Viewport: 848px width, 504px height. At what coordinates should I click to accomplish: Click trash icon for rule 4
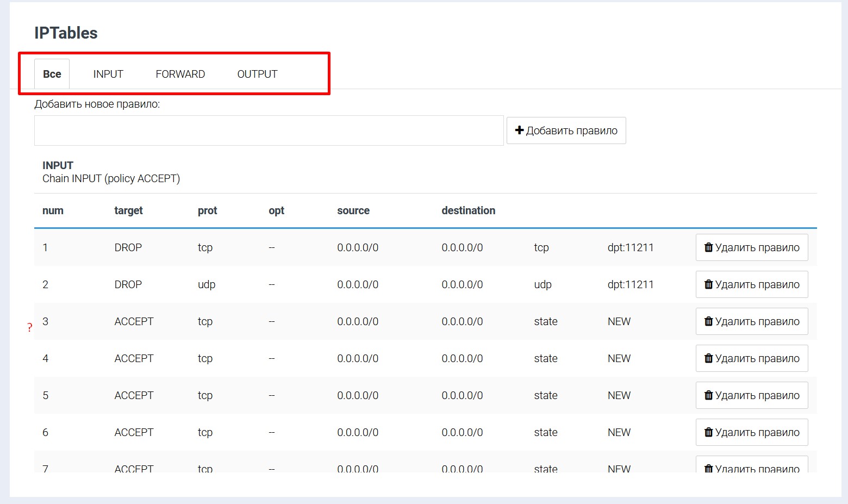[708, 358]
